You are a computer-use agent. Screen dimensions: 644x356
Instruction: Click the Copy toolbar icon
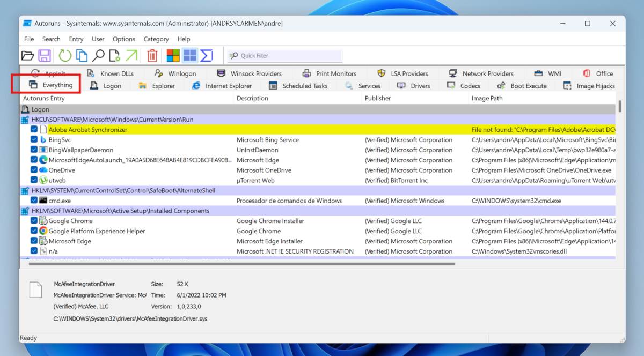pos(82,56)
